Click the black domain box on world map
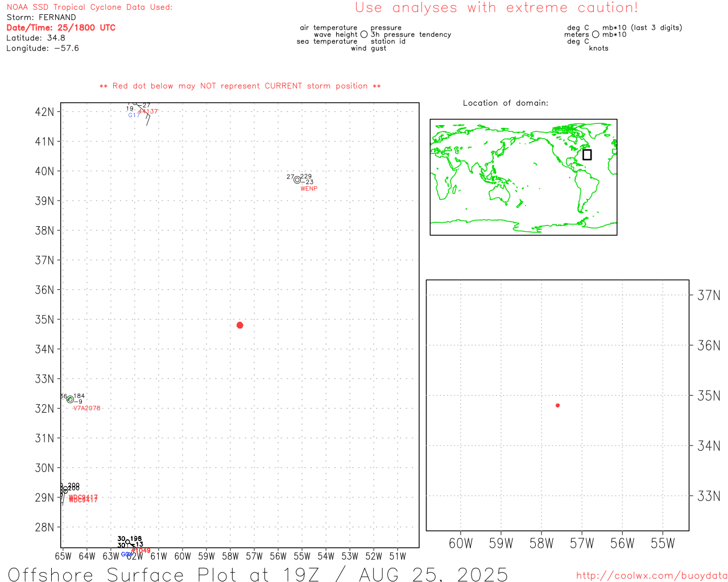Viewport: 728px width, 582px height. [x=587, y=155]
